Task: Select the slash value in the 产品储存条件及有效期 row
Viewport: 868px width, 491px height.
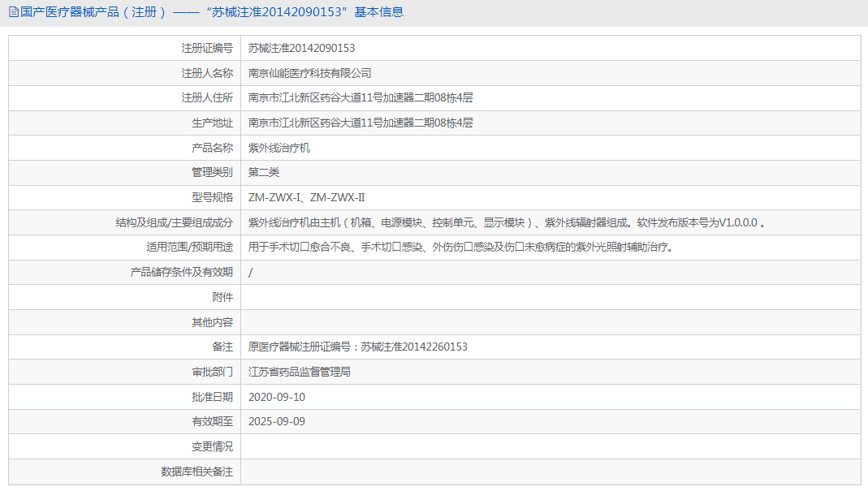Action: 251,273
